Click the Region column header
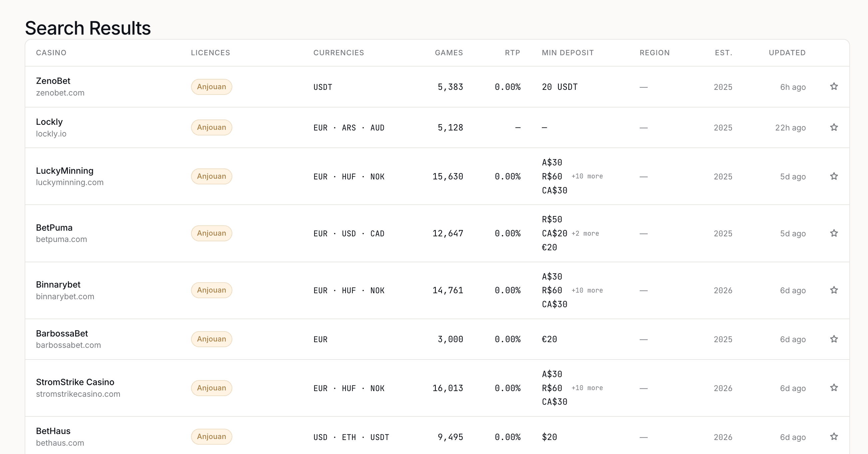Viewport: 868px width, 454px height. click(655, 53)
